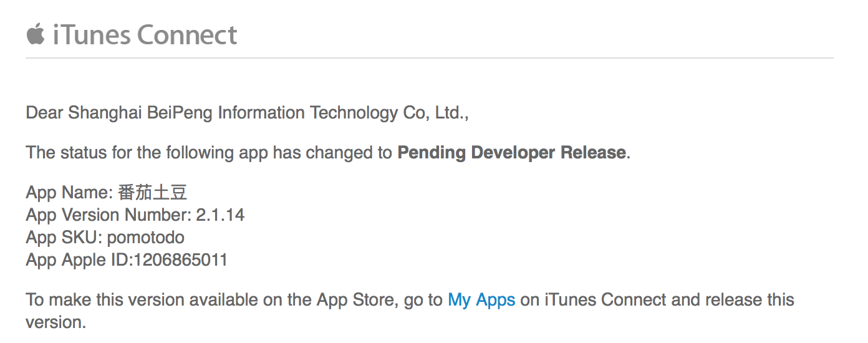Click the SKU value pomotodo
868x343 pixels.
pyautogui.click(x=146, y=238)
